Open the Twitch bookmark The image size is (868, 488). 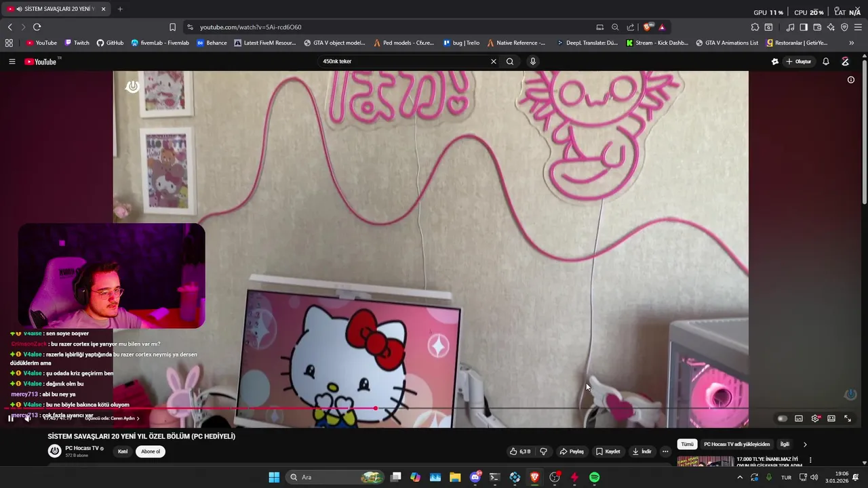coord(77,43)
